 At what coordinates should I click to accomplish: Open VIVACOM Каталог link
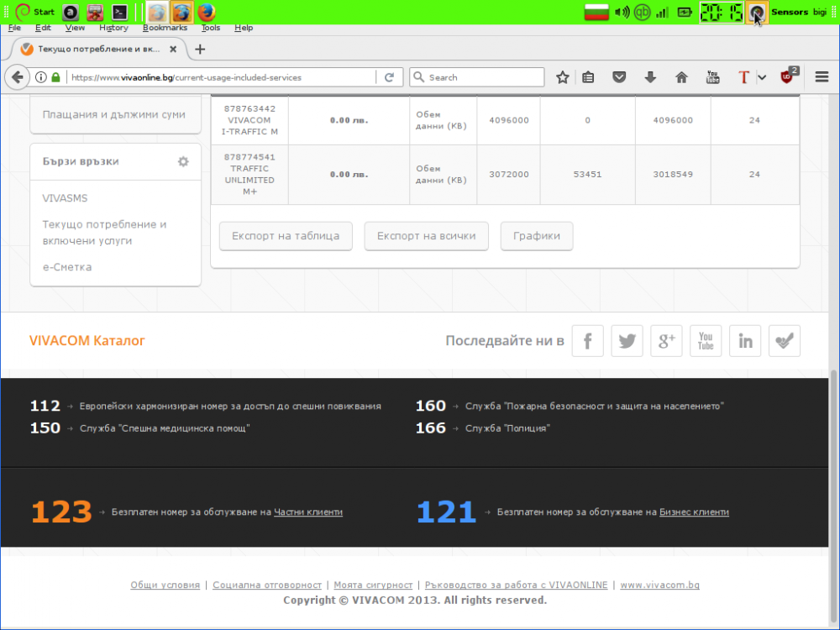pyautogui.click(x=87, y=341)
